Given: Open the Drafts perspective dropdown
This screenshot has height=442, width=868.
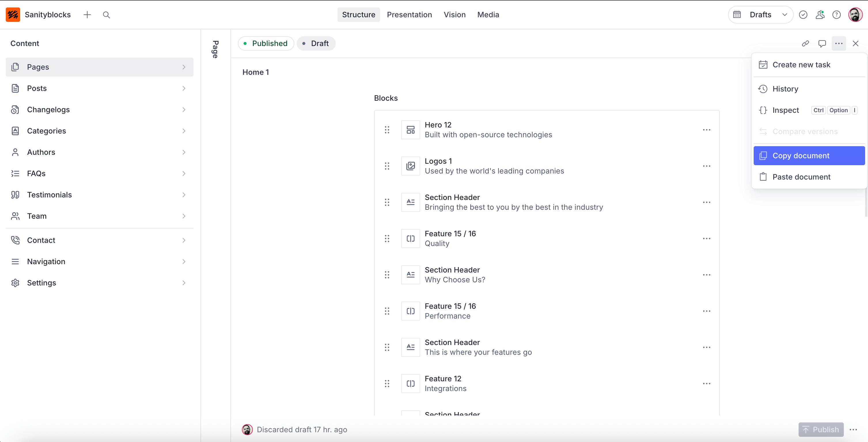Looking at the screenshot, I should click(x=761, y=15).
